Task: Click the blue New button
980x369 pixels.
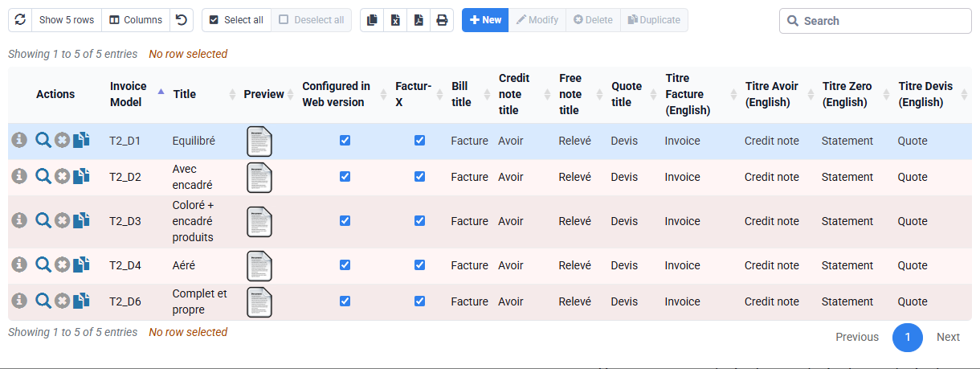Action: (485, 20)
